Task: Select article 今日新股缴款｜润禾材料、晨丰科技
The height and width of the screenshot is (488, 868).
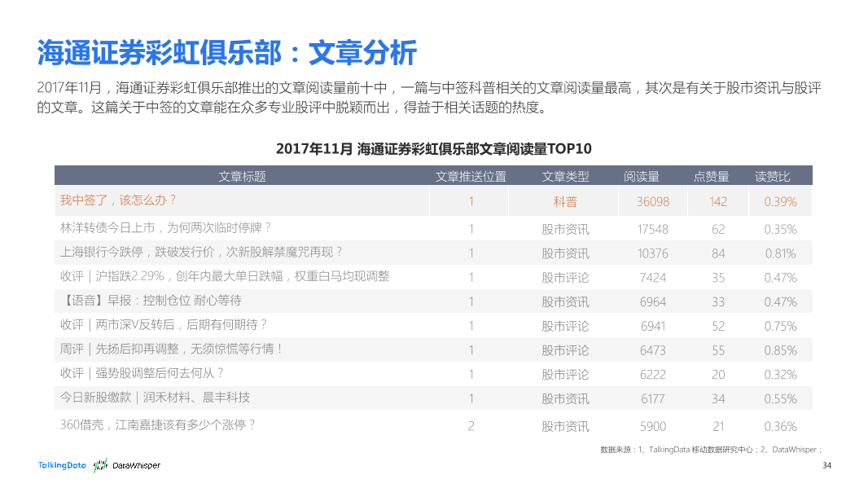Action: 155,397
